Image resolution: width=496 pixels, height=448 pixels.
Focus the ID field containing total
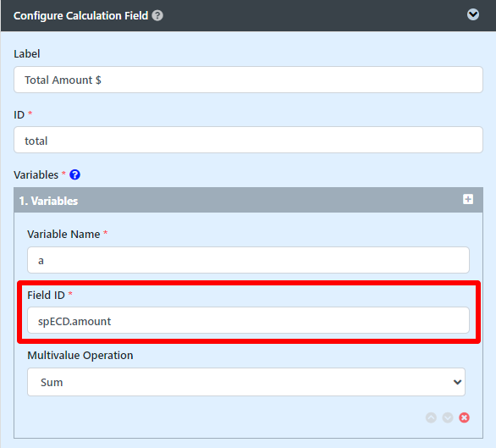(248, 140)
